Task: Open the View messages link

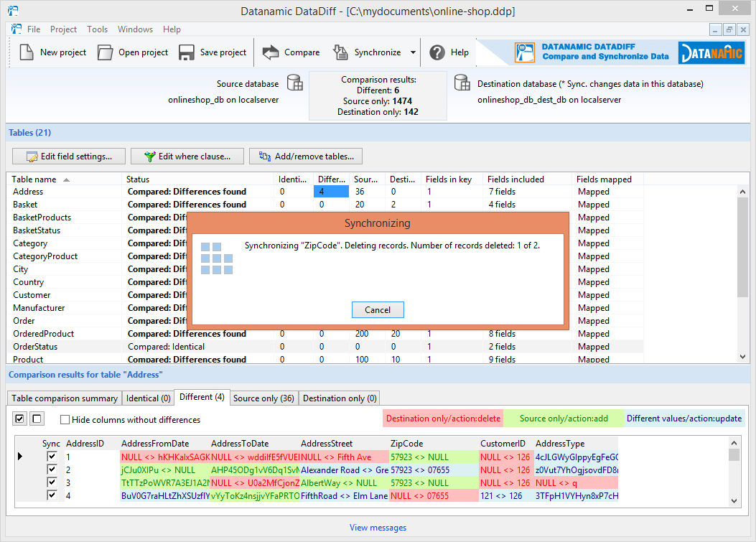Action: pos(378,528)
